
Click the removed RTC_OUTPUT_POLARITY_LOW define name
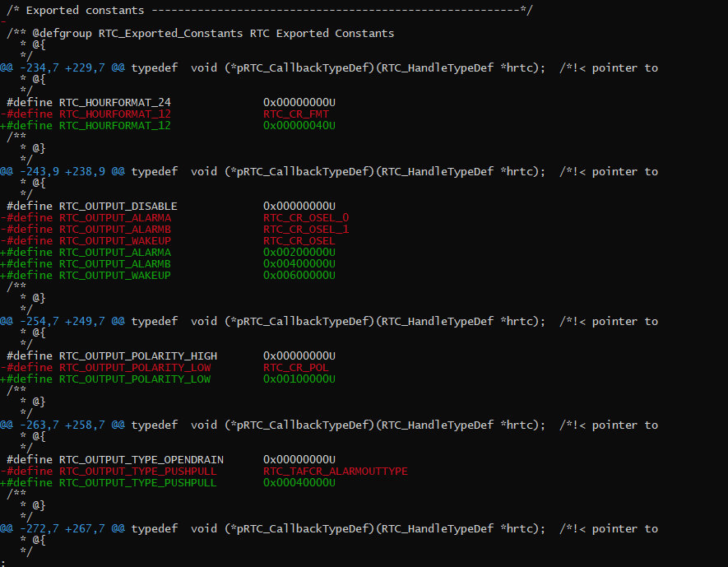(x=135, y=367)
